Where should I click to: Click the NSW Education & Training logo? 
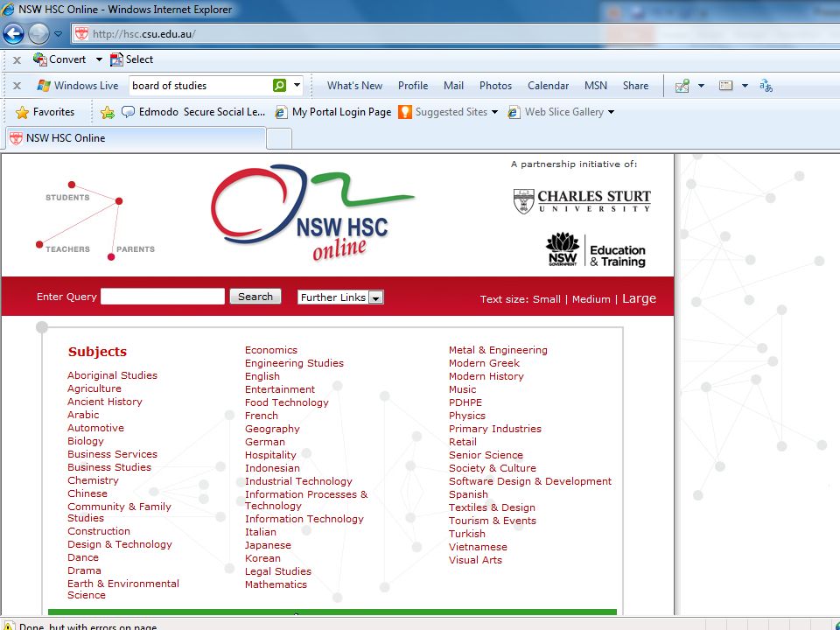click(x=596, y=250)
